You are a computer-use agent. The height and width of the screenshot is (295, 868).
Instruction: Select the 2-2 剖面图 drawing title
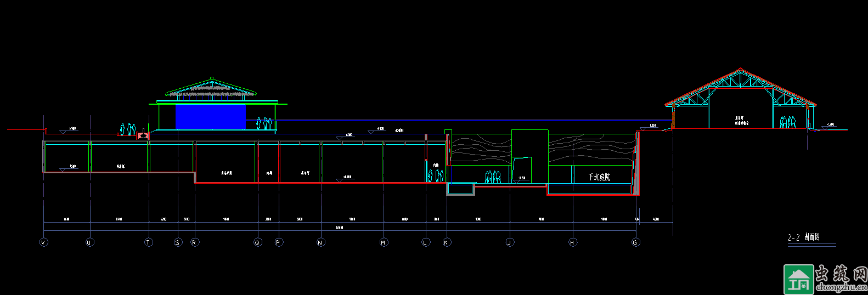point(804,237)
